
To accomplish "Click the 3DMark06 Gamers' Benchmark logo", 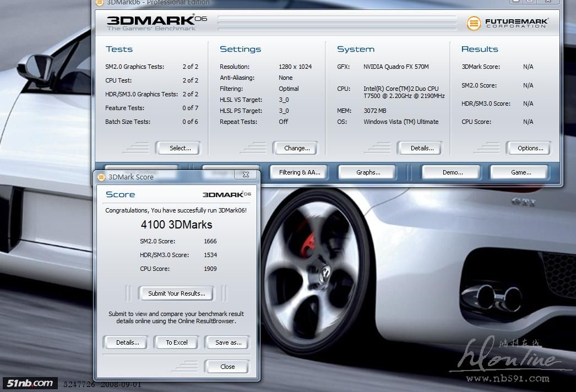I will coord(156,23).
